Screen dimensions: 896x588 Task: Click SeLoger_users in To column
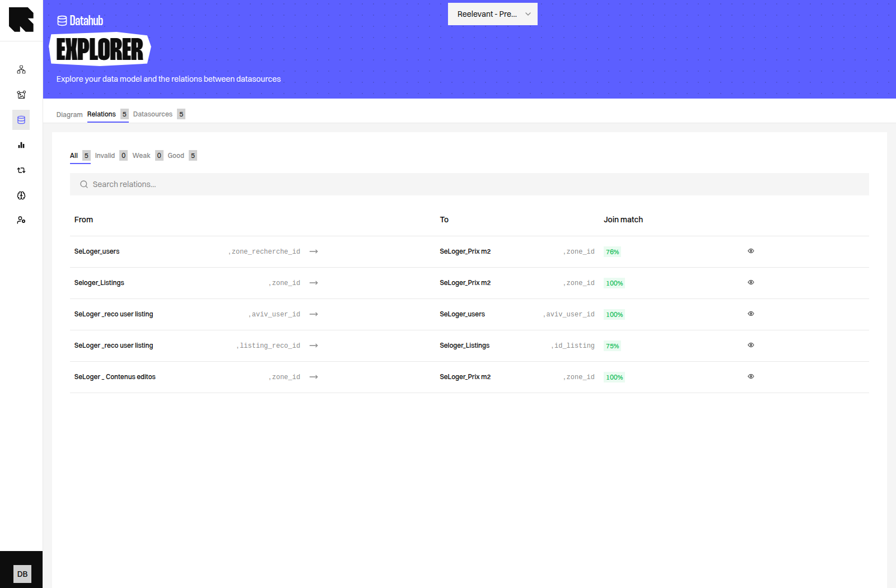(463, 314)
